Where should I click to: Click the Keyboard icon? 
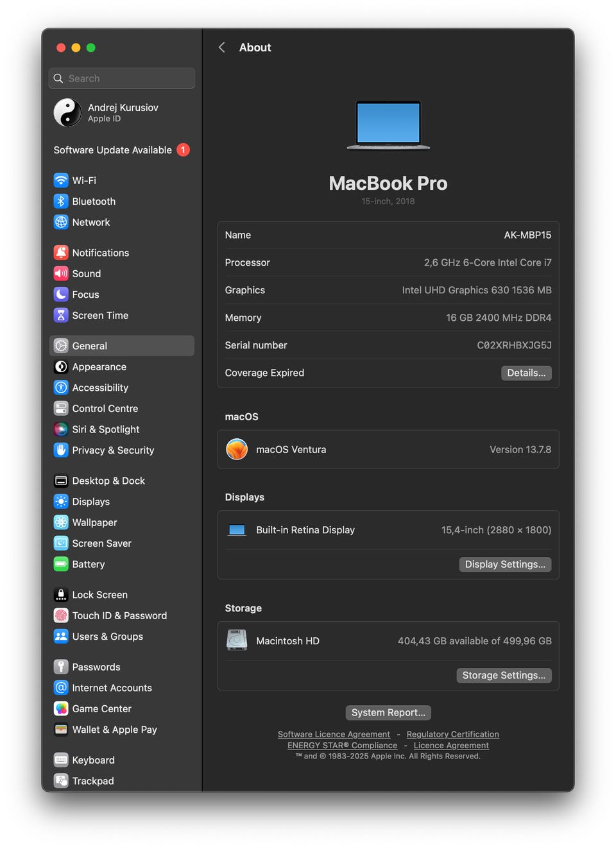[61, 760]
